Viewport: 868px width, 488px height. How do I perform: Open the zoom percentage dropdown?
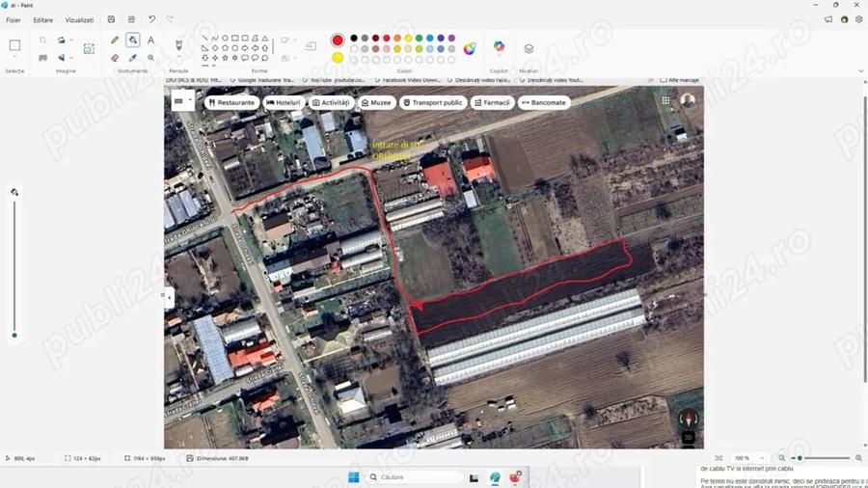(x=762, y=458)
